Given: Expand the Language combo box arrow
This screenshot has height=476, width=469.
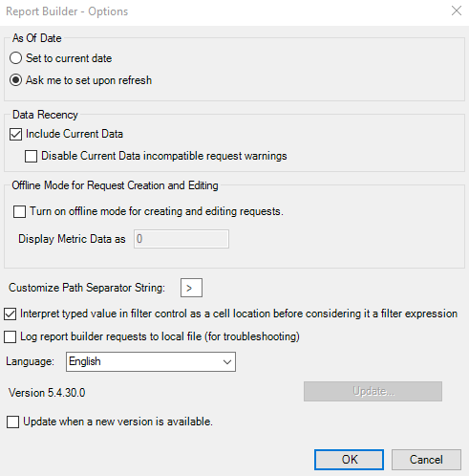Looking at the screenshot, I should pos(227,362).
